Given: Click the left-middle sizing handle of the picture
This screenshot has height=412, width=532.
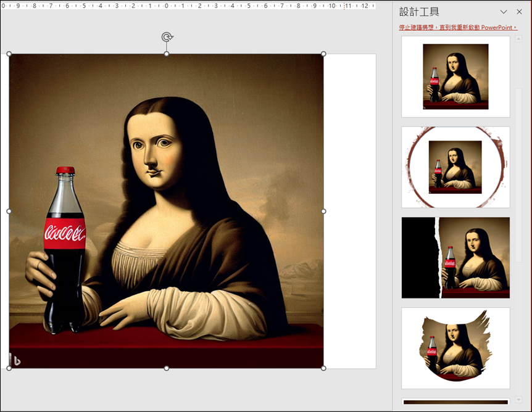Looking at the screenshot, I should [x=9, y=212].
